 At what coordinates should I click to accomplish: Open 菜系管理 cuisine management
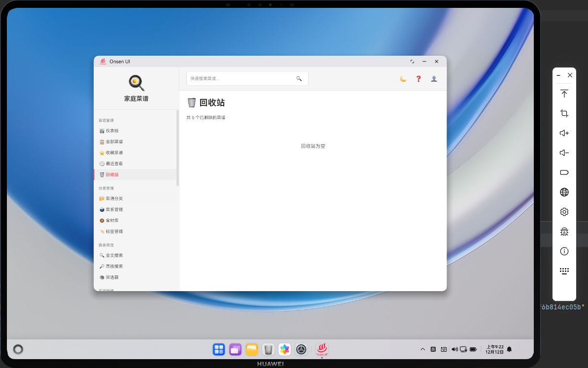point(113,209)
